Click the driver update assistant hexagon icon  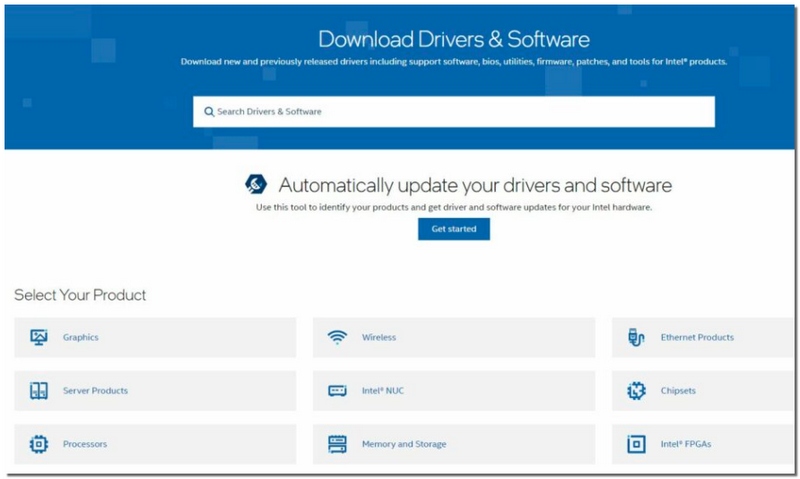(x=256, y=184)
